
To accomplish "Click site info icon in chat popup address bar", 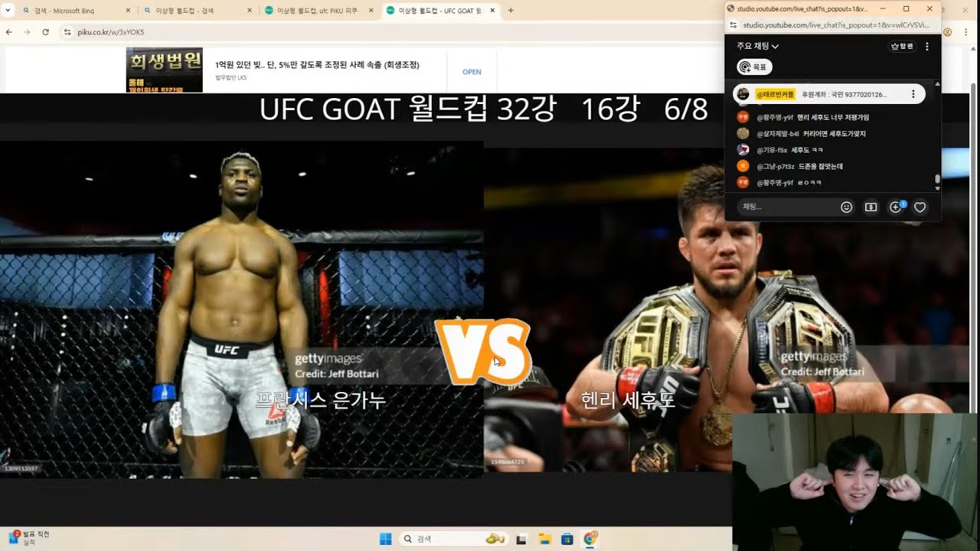I will pos(733,25).
